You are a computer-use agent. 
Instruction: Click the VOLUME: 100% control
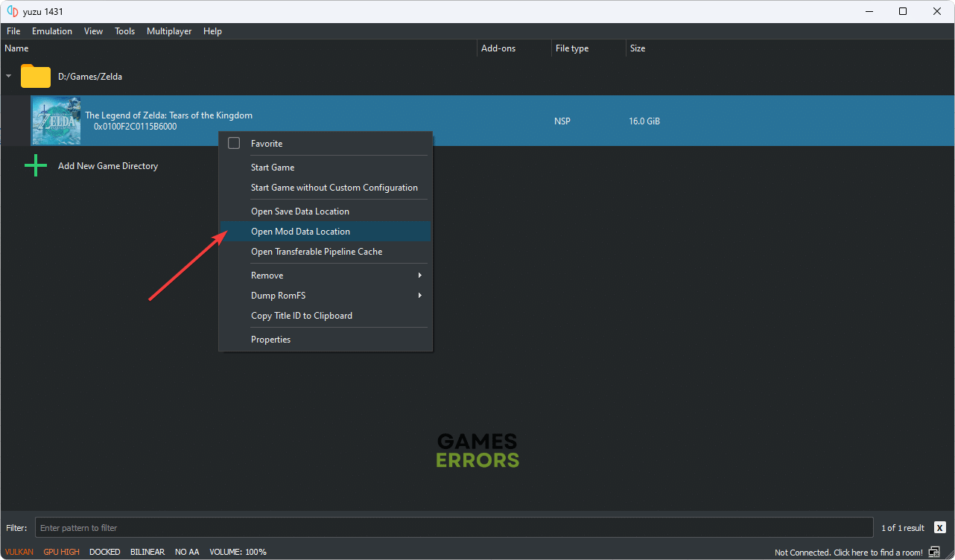click(236, 552)
